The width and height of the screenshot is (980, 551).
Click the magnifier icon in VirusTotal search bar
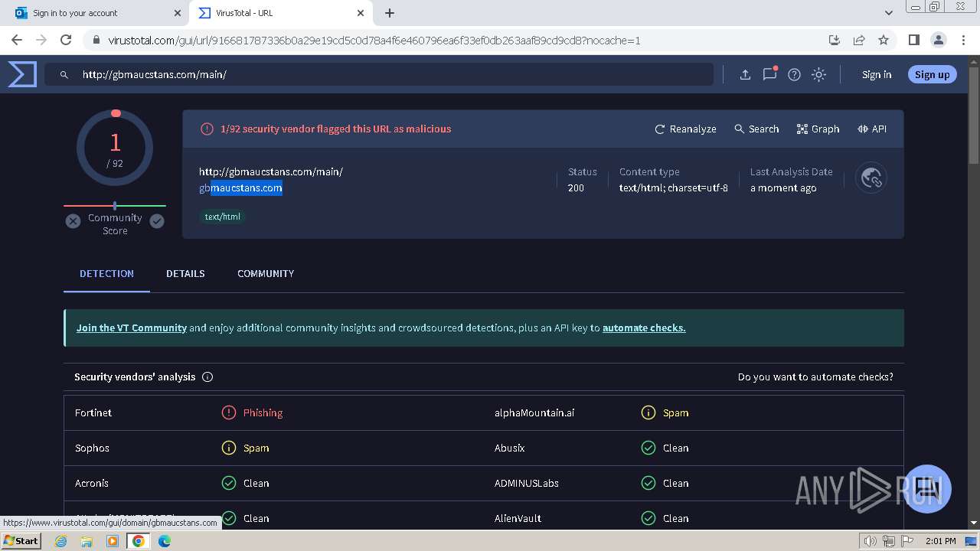point(64,75)
